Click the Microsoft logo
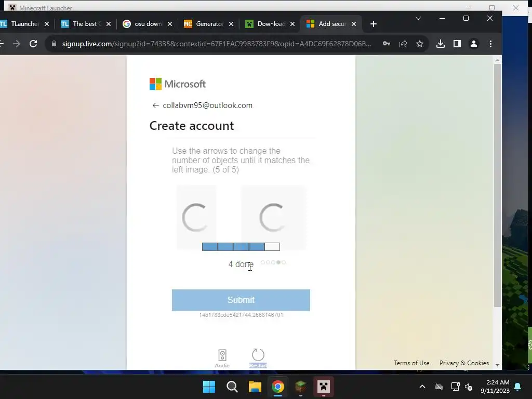532x399 pixels. click(178, 84)
